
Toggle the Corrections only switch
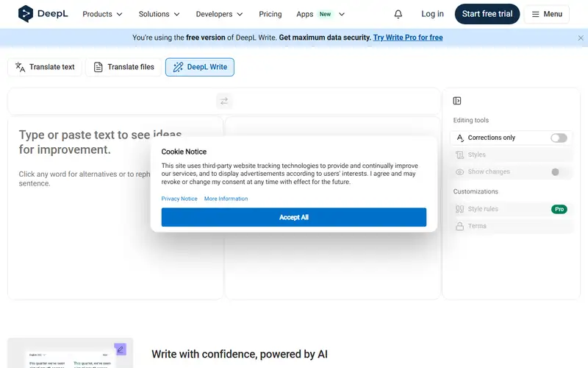[x=559, y=138]
